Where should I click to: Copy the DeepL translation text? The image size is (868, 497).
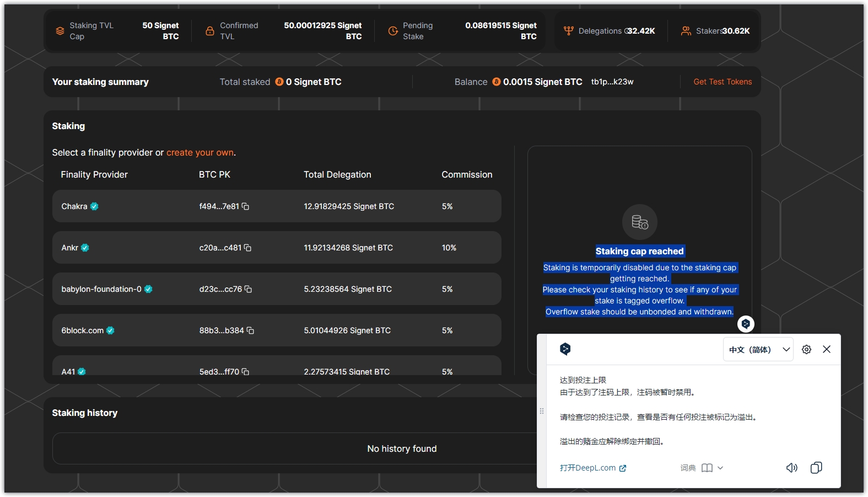click(x=816, y=468)
